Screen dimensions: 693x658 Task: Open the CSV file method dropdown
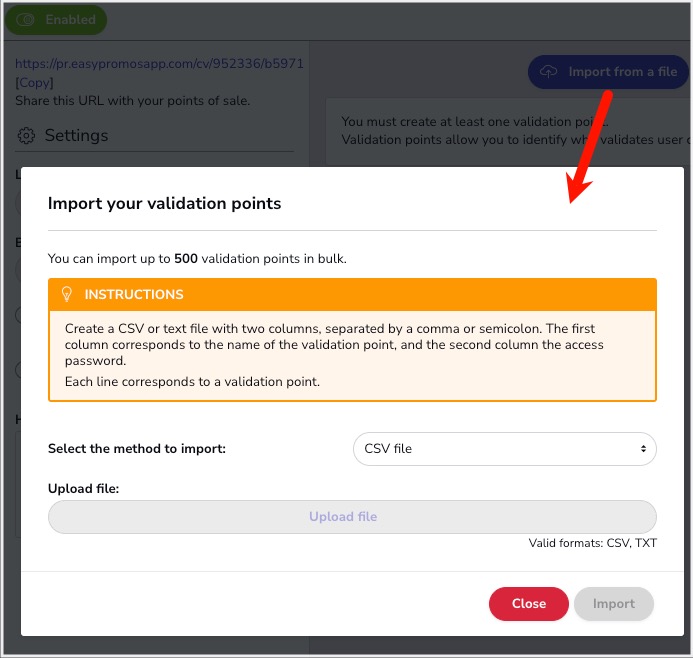tap(504, 449)
